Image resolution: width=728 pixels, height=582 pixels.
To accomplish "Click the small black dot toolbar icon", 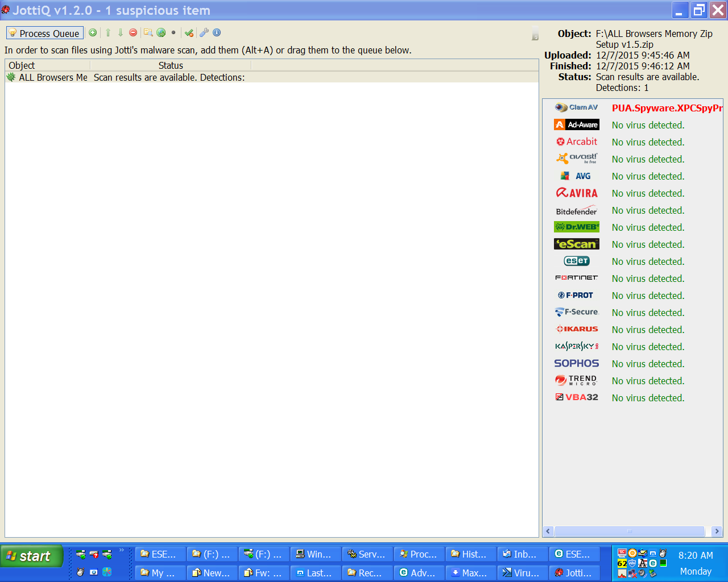I will click(x=173, y=33).
